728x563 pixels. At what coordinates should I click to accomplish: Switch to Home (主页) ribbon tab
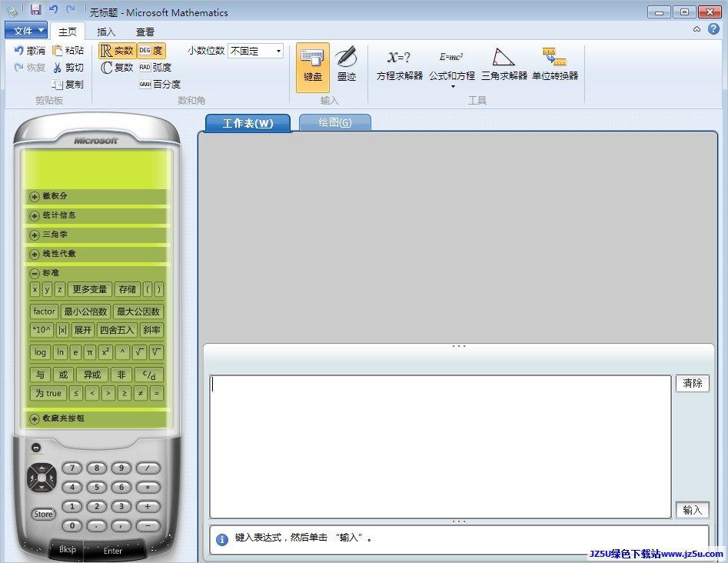[68, 32]
